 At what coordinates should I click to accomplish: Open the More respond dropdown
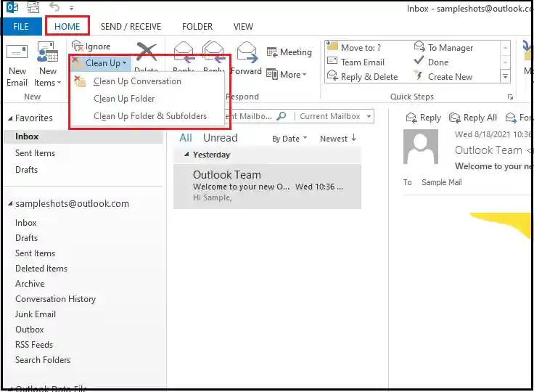(287, 74)
